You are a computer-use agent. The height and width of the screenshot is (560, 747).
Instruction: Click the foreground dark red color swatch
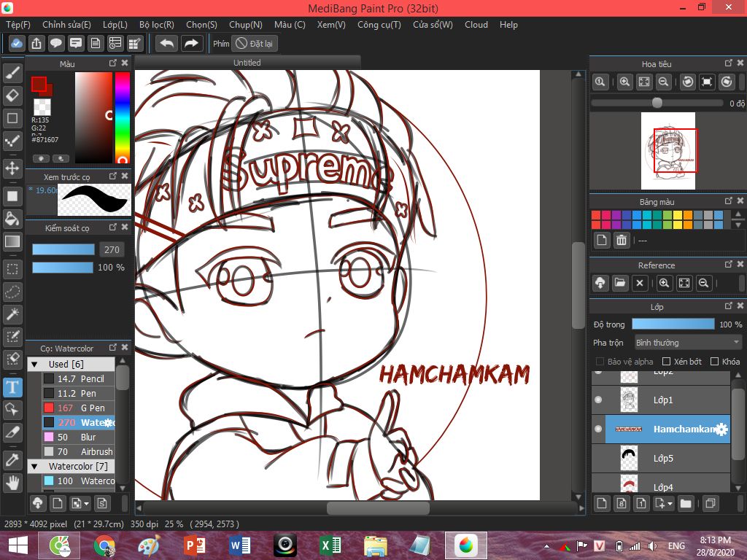39,84
